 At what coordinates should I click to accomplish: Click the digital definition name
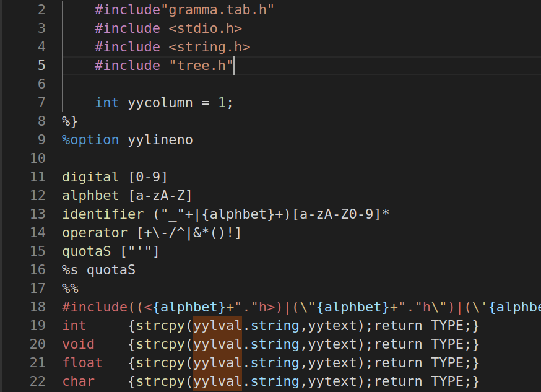pyautogui.click(x=90, y=177)
